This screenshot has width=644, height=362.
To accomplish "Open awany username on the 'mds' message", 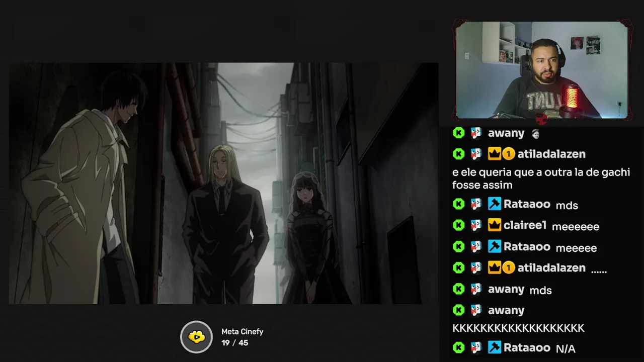I will click(506, 290).
